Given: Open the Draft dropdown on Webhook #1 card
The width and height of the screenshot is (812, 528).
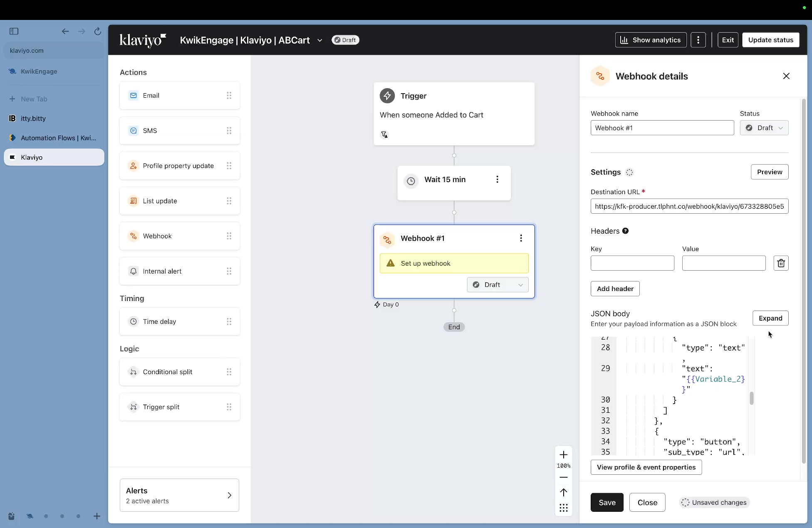Looking at the screenshot, I should point(498,285).
